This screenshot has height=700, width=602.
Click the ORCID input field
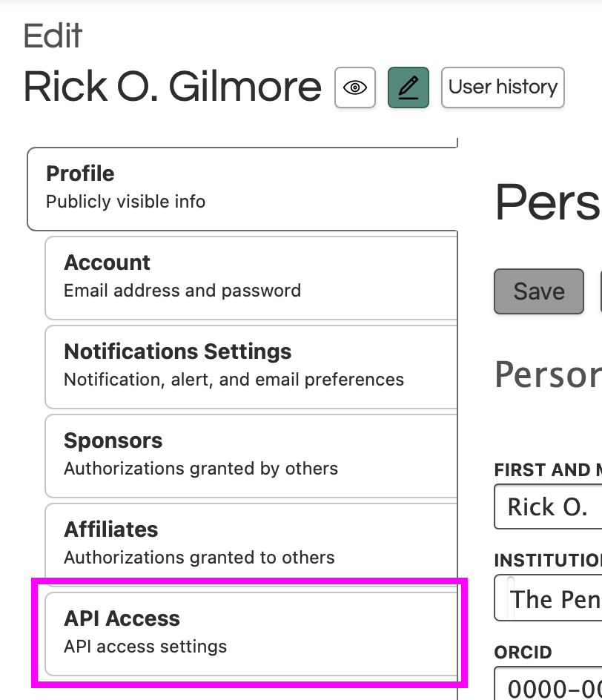pyautogui.click(x=549, y=684)
